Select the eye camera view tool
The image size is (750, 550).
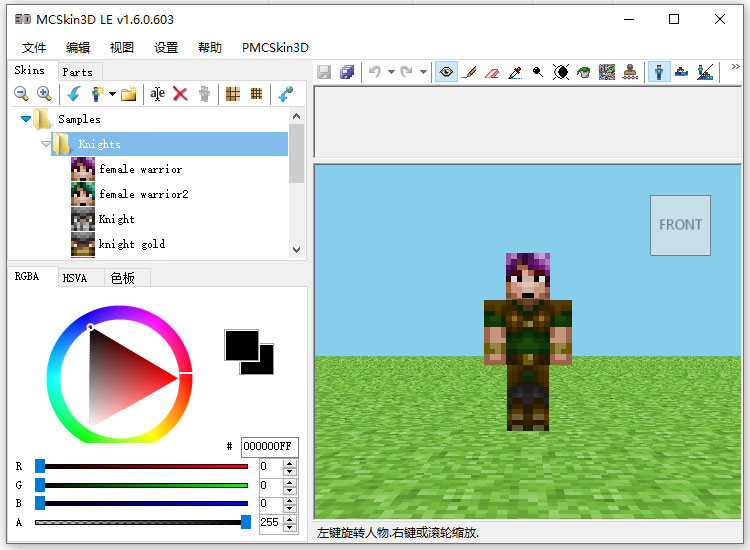pos(446,72)
